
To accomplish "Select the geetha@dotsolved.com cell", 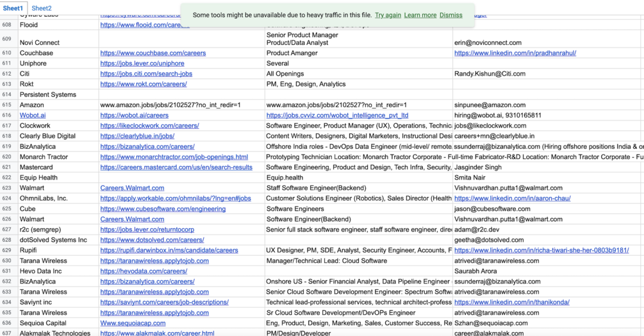I will pyautogui.click(x=546, y=240).
